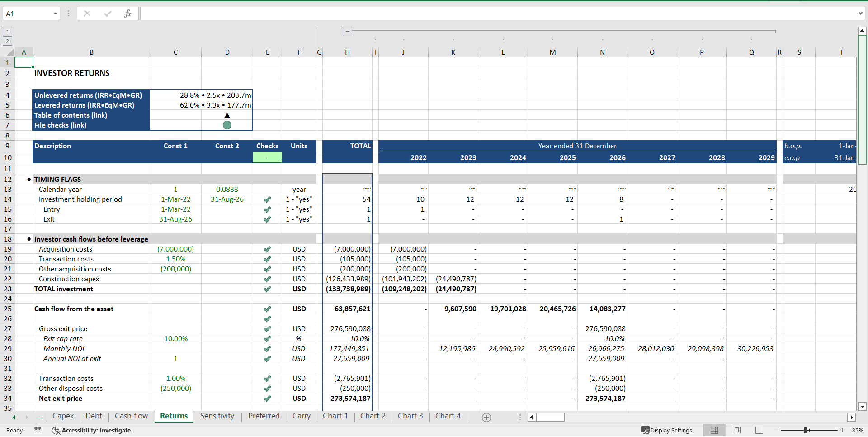Click the vertical scrollbar thumb
Viewport: 868px width, 437px height.
pyautogui.click(x=862, y=100)
